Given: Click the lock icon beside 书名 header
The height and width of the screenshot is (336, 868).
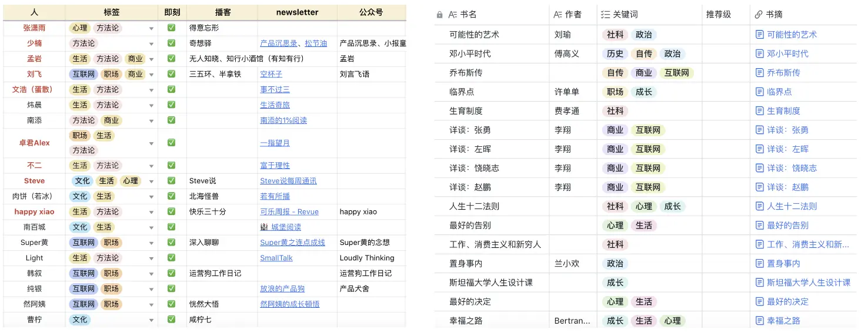Looking at the screenshot, I should point(440,15).
